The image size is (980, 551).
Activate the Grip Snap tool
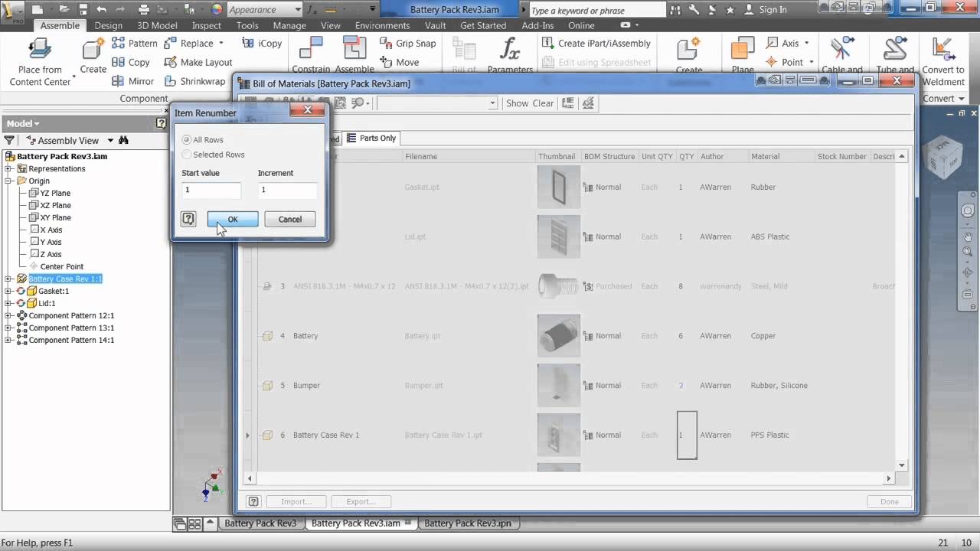[x=408, y=44]
